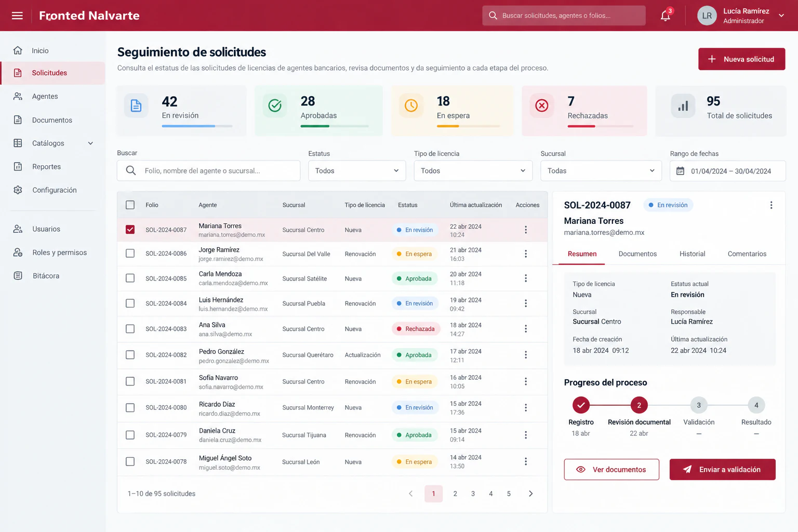
Task: Open actions menu for Miguel Ángel Soto row
Action: tap(526, 462)
